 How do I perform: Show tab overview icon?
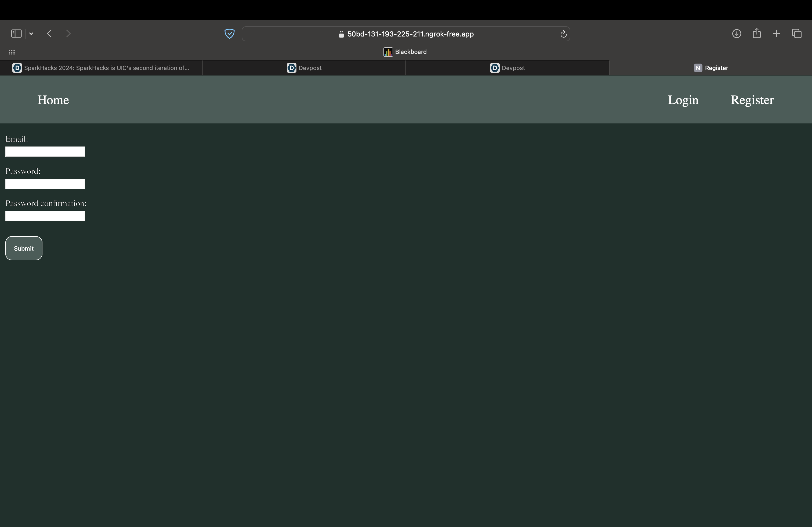point(797,33)
